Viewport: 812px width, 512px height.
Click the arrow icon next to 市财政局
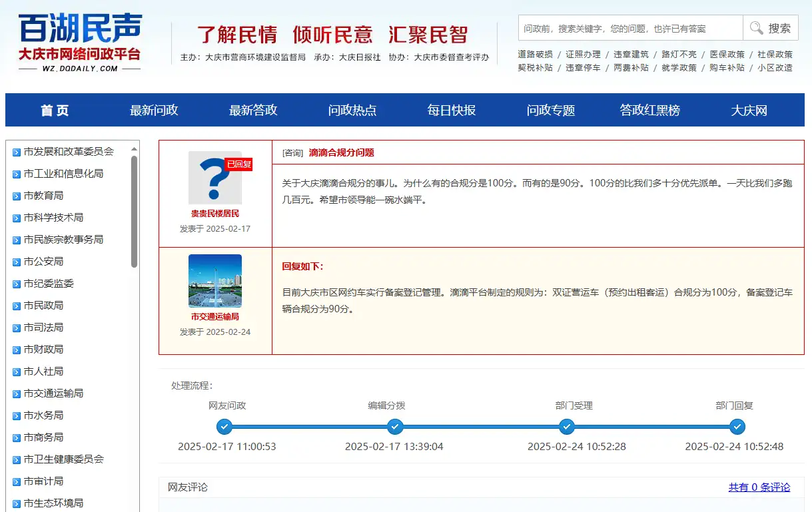(16, 349)
